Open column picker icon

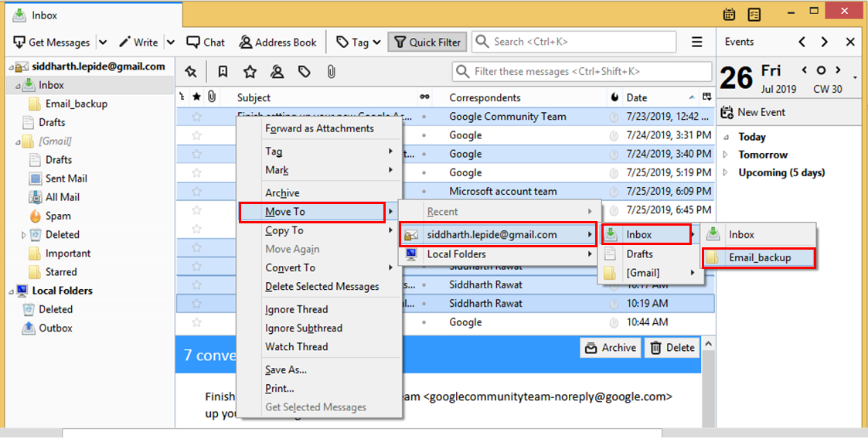[x=707, y=97]
